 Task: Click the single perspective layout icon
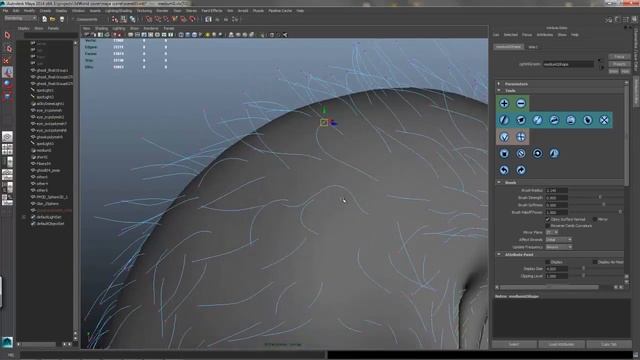[7, 137]
